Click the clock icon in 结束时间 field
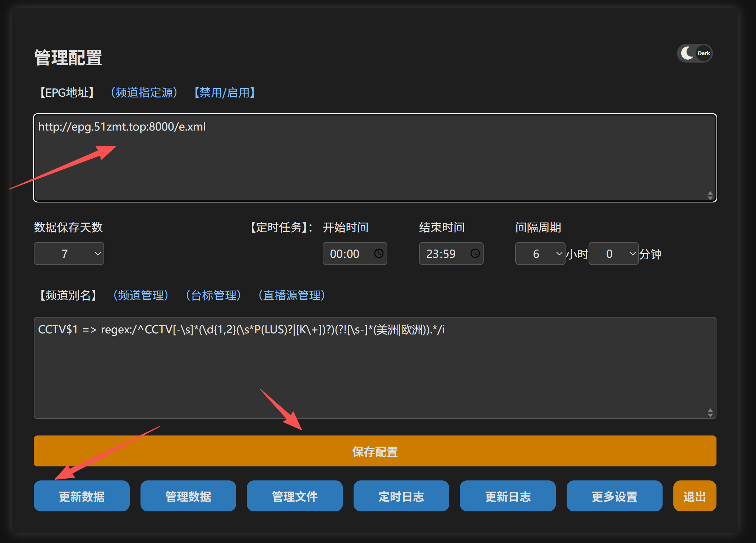The width and height of the screenshot is (756, 543). click(475, 254)
